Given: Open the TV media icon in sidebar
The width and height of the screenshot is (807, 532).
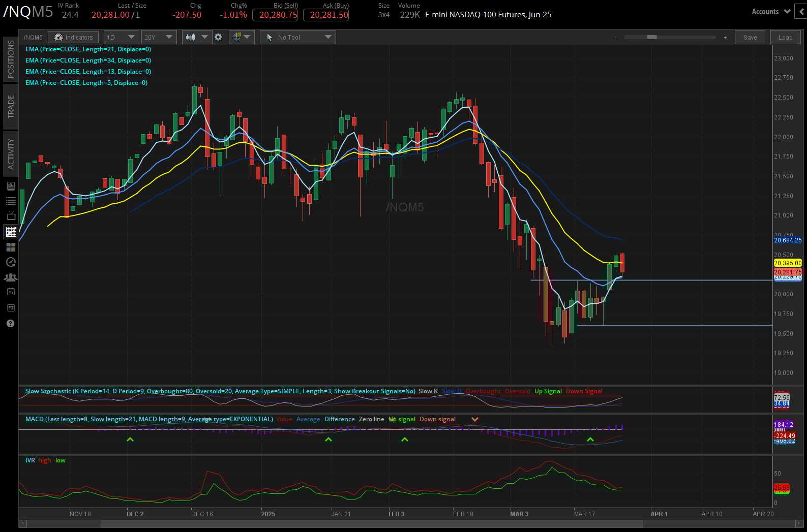Looking at the screenshot, I should tap(11, 216).
